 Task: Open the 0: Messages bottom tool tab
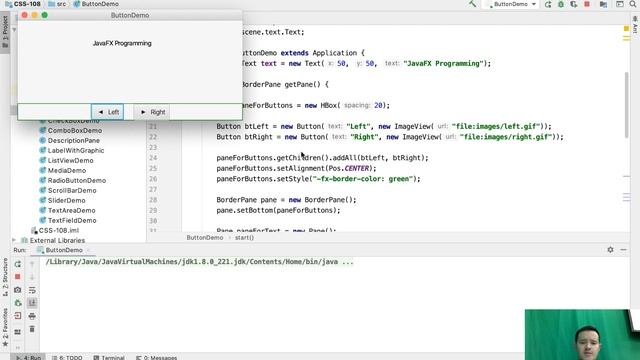(x=157, y=358)
